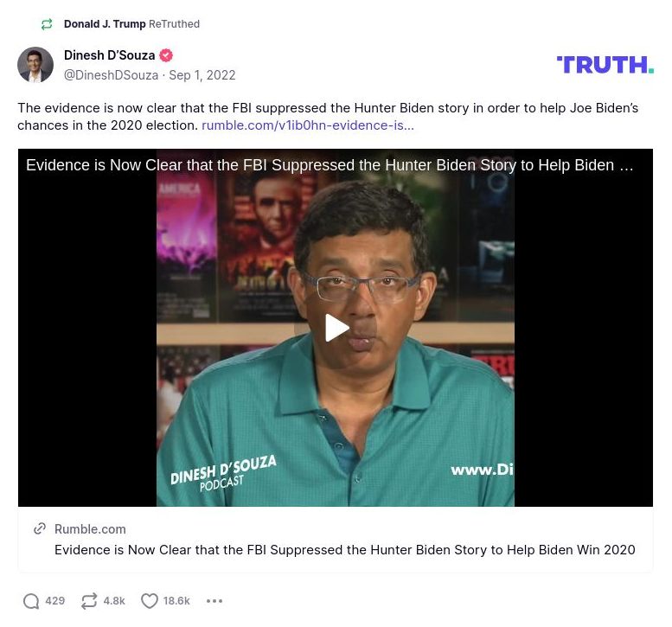This screenshot has width=672, height=627.
Task: Open Dinesh D'Souza's profile avatar
Action: pos(35,65)
